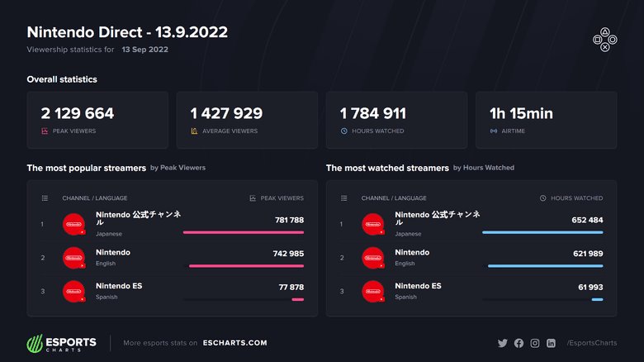644x362 pixels.
Task: Click Japanese channel name in Peak Viewers table
Action: click(x=139, y=218)
